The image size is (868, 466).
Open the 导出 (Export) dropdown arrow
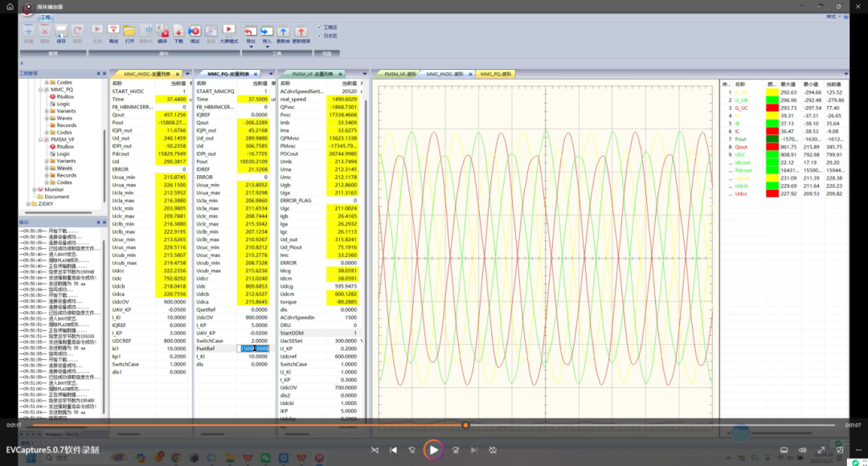pyautogui.click(x=251, y=46)
